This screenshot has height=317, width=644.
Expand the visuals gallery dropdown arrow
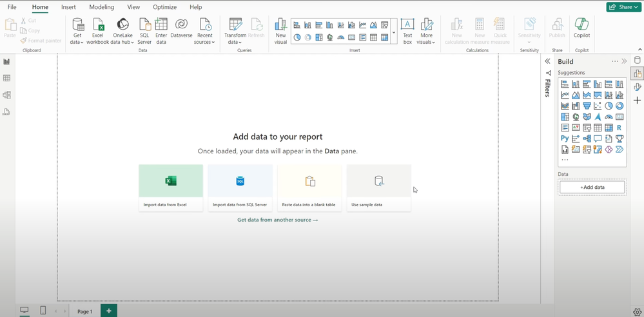[x=394, y=32]
